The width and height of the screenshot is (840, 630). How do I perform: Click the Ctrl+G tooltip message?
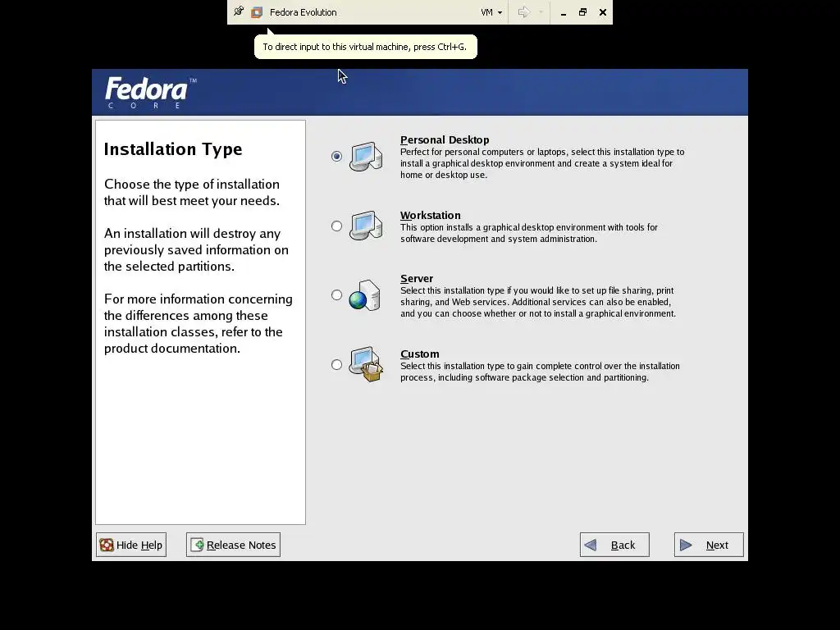(365, 47)
